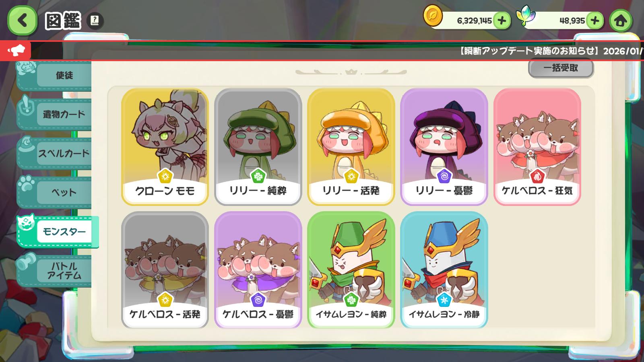Image resolution: width=644 pixels, height=362 pixels.
Task: Claim all with the 一括受取 button
Action: coord(561,68)
